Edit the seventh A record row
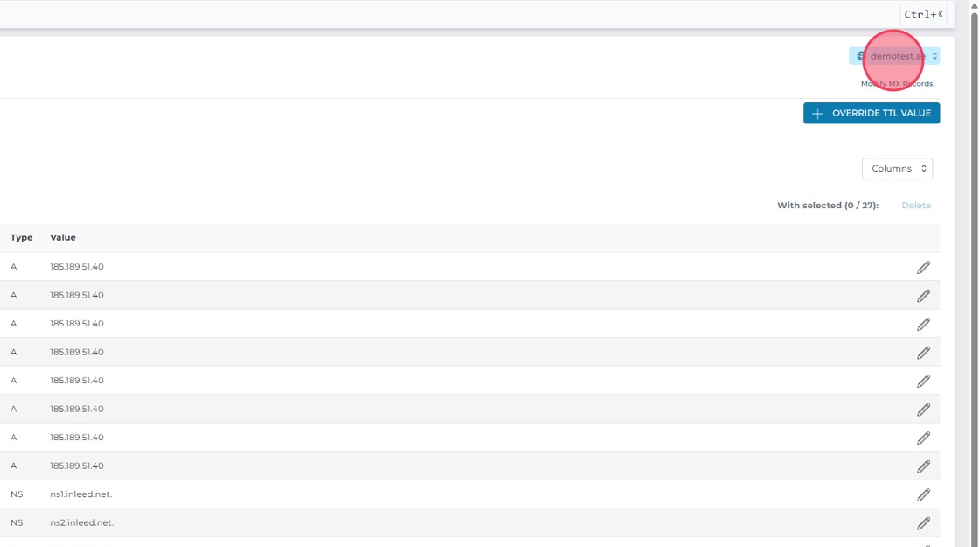The height and width of the screenshot is (547, 980). coord(923,438)
